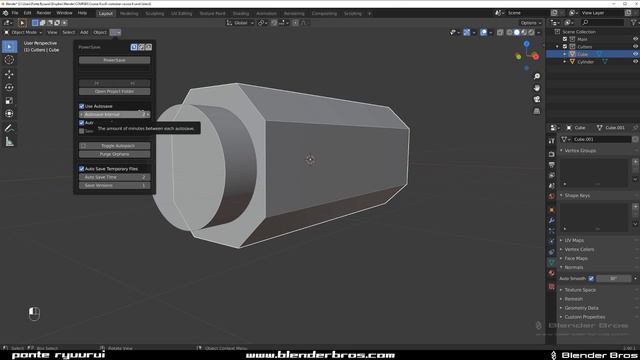
Task: Hide the Main collection with its eye icon
Action: (635, 39)
